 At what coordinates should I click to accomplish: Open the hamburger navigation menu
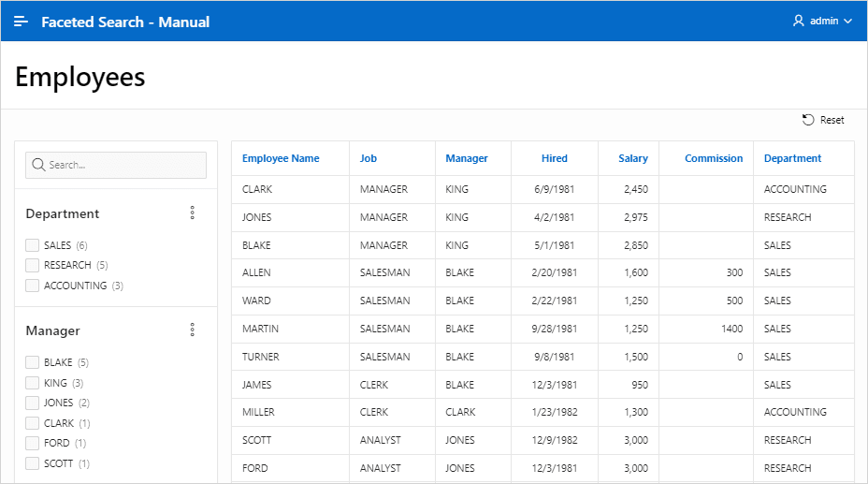[x=21, y=22]
